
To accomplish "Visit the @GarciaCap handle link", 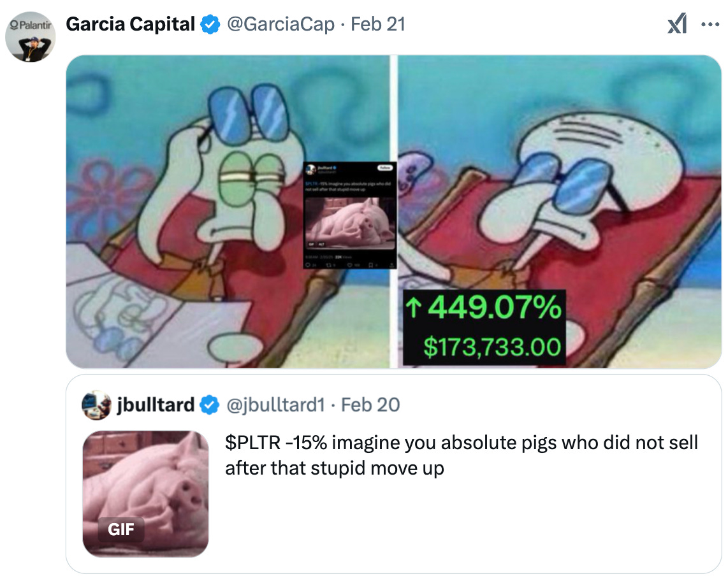I will pyautogui.click(x=280, y=24).
